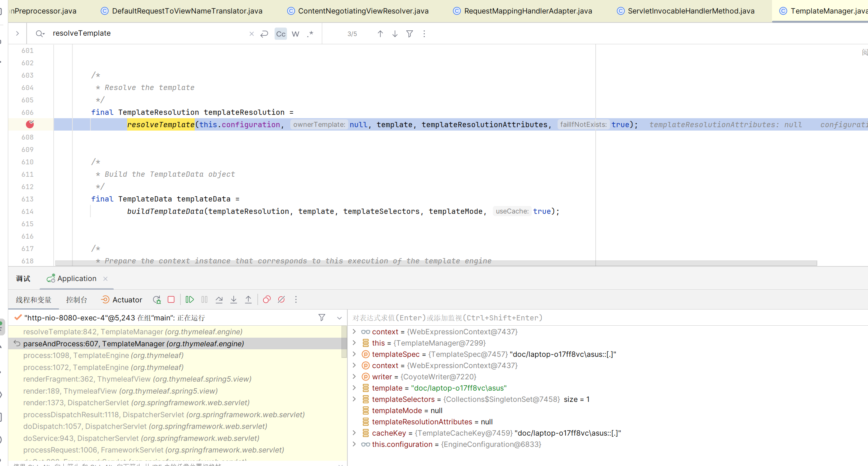The height and width of the screenshot is (466, 868).
Task: Expand the this.configuration watch
Action: coord(354,444)
